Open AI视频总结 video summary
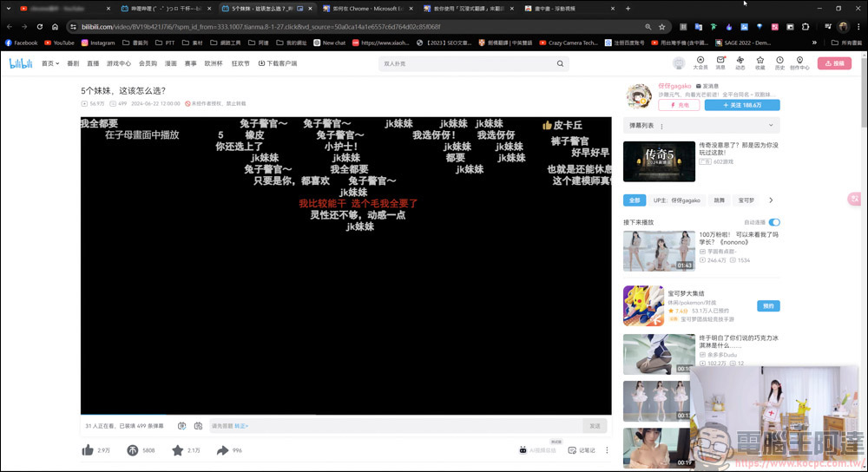Image resolution: width=868 pixels, height=472 pixels. [x=537, y=450]
